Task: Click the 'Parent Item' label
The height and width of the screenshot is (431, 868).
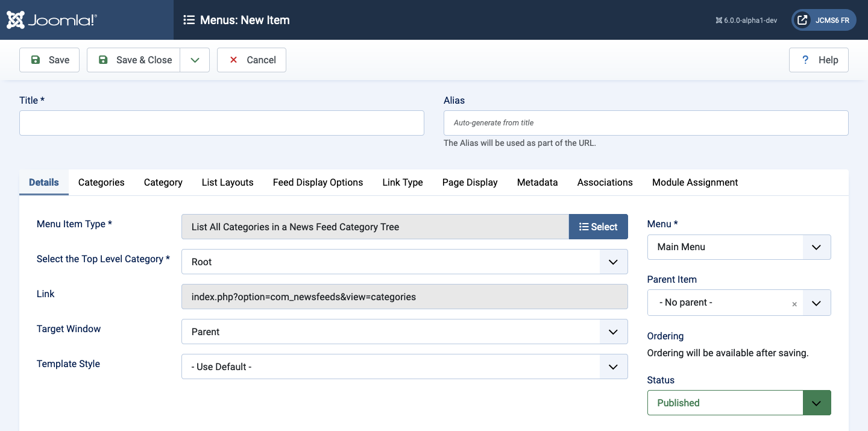Action: coord(672,279)
